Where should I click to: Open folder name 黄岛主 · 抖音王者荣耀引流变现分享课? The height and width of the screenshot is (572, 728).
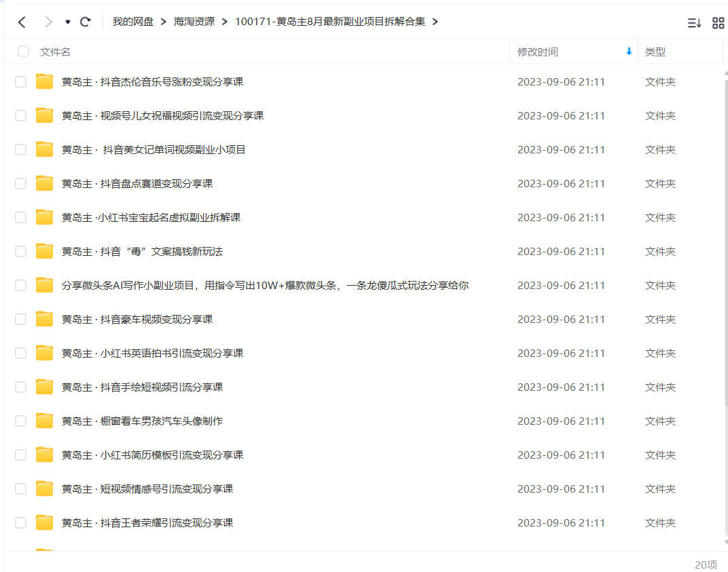pyautogui.click(x=147, y=523)
